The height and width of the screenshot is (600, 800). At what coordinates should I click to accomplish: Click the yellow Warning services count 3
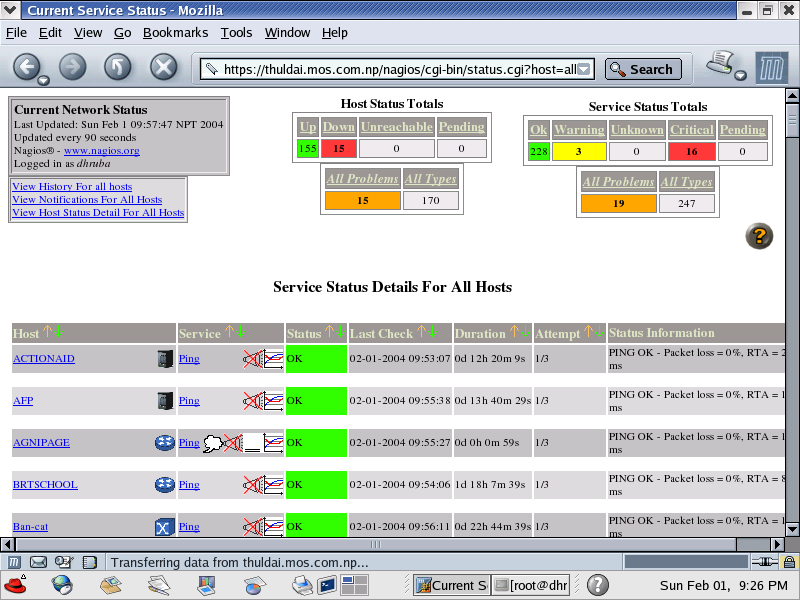click(x=579, y=152)
